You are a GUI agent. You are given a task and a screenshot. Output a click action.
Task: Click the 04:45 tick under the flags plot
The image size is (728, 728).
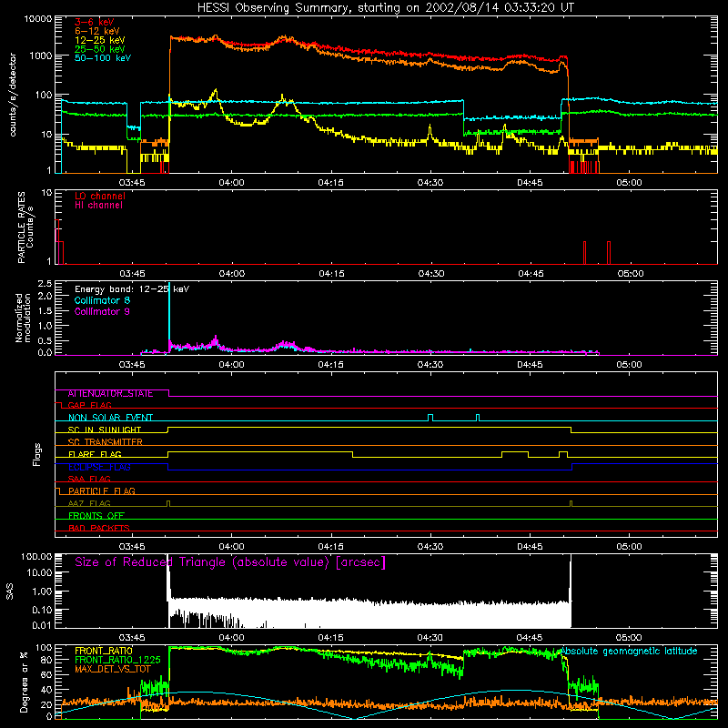pos(530,547)
